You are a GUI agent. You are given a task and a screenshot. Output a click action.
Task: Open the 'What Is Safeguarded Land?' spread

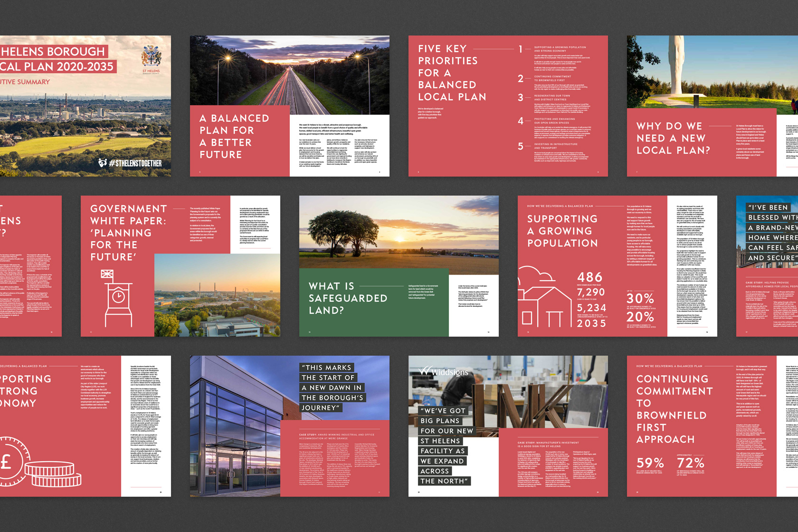pyautogui.click(x=399, y=266)
